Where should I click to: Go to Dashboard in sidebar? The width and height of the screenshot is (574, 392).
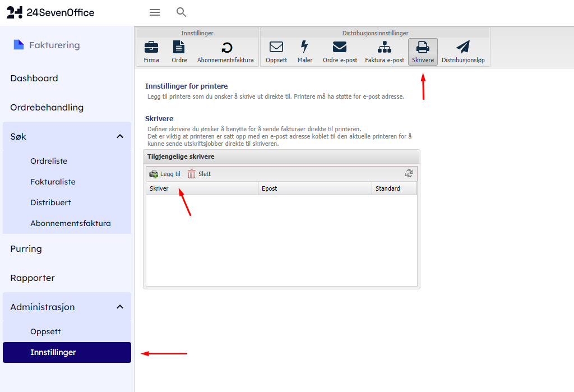coord(34,79)
